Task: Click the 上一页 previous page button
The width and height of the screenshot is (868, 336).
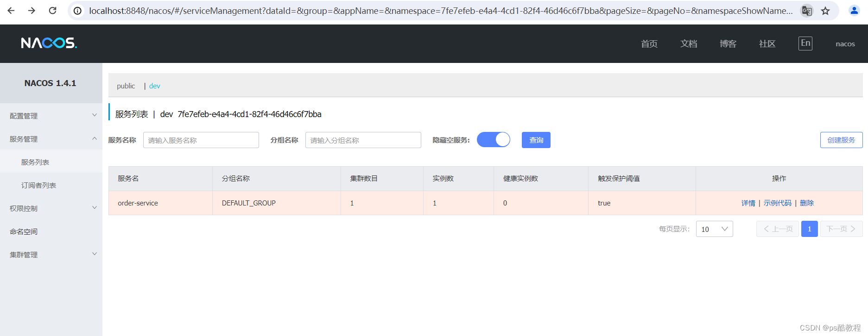Action: coord(778,229)
